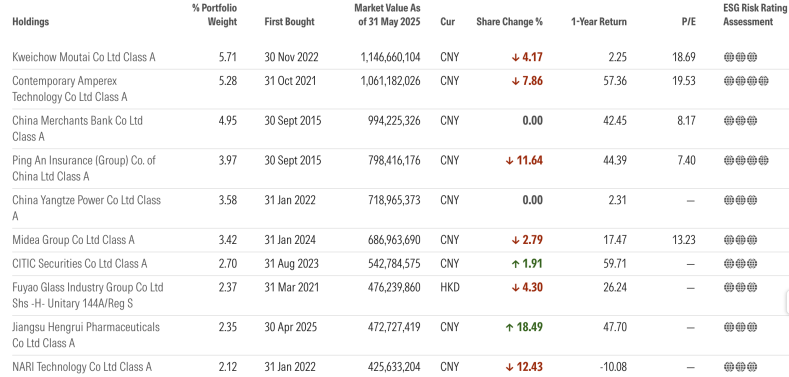Screen dimensions: 789x377
Task: Open Kweichow Moutai Co Ltd Class A holding
Action: click(84, 57)
